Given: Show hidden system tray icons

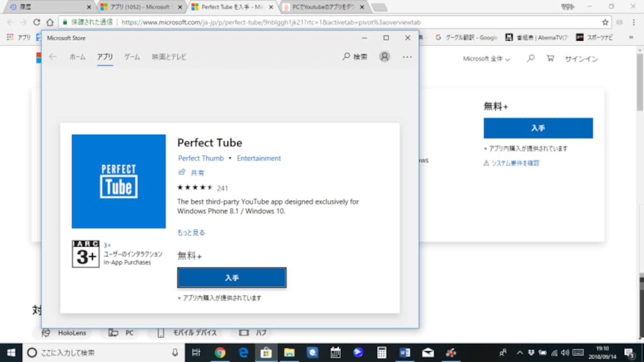Looking at the screenshot, I should coord(519,353).
